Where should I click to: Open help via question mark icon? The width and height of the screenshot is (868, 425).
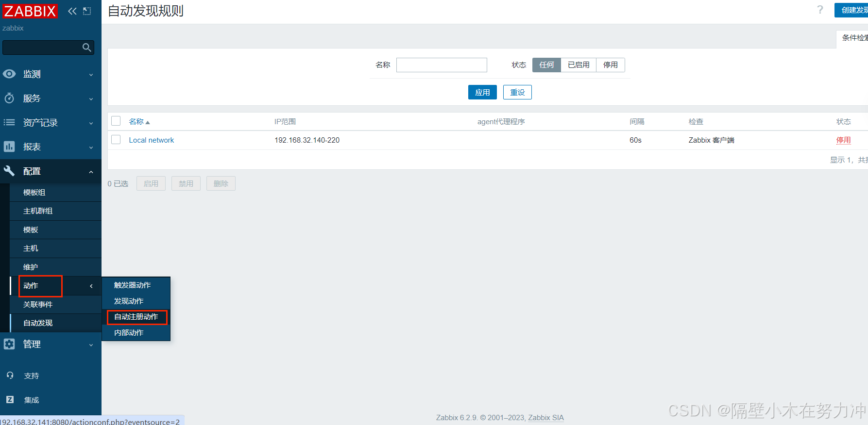pos(820,10)
